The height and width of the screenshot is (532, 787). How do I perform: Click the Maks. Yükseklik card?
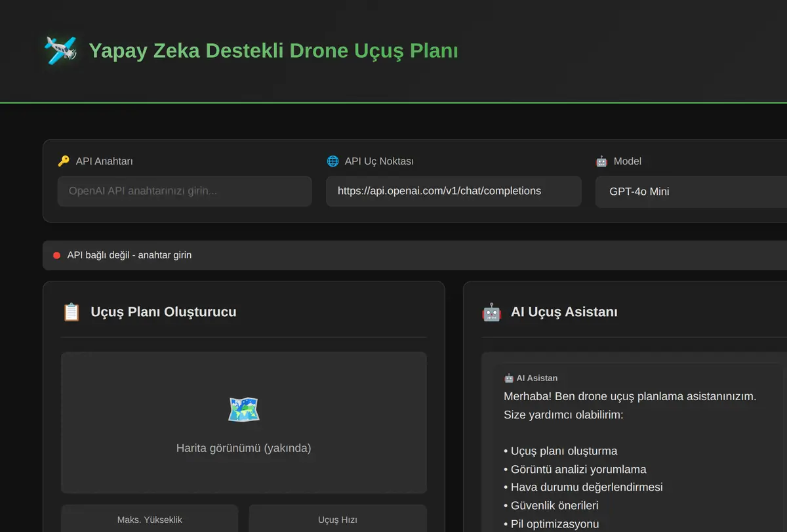pos(150,519)
